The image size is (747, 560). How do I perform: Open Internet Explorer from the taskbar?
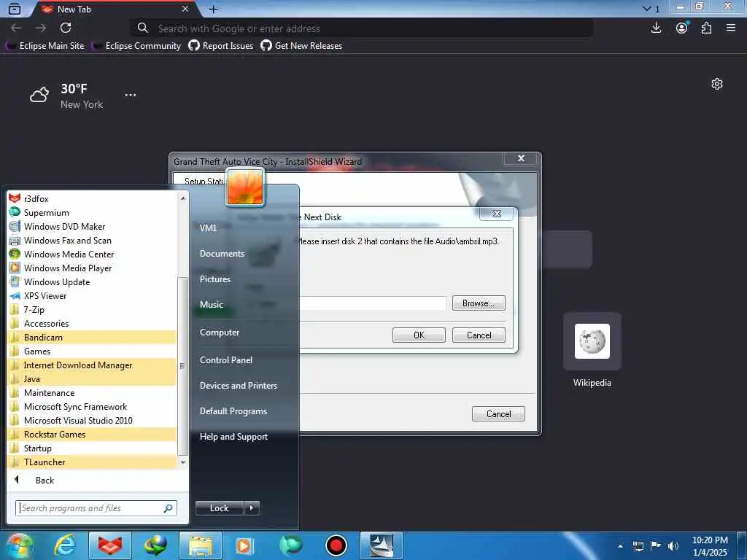tap(65, 545)
